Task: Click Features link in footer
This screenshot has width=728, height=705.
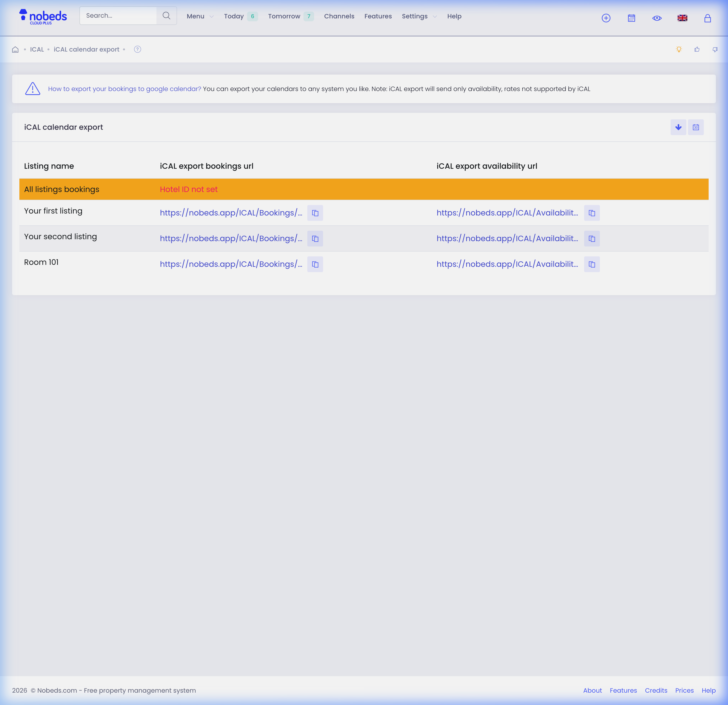Action: (623, 690)
